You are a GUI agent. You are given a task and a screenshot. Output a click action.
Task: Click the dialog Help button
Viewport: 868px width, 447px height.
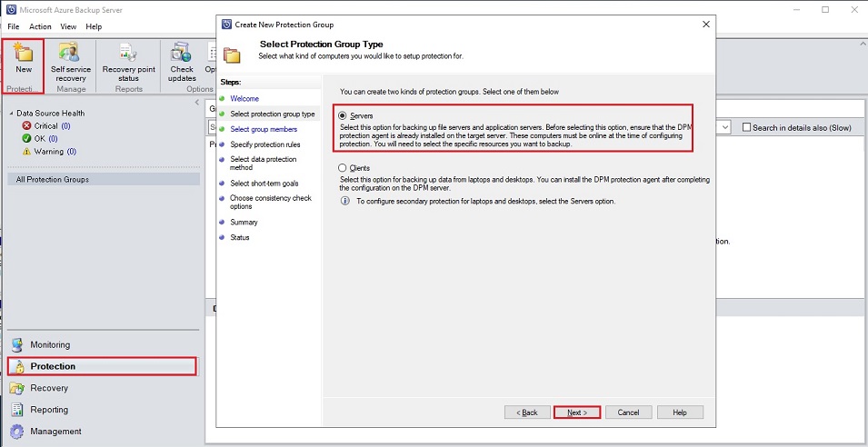(680, 412)
